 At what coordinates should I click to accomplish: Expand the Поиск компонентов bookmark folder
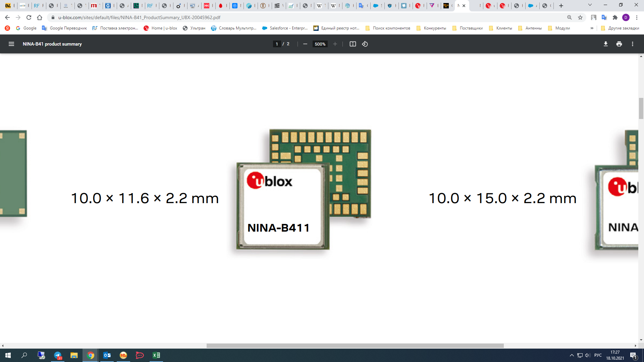pos(388,28)
